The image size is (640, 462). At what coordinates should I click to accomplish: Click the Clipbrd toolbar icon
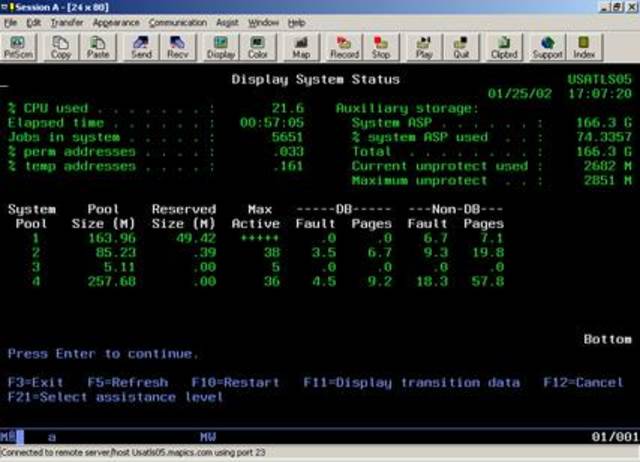point(504,48)
